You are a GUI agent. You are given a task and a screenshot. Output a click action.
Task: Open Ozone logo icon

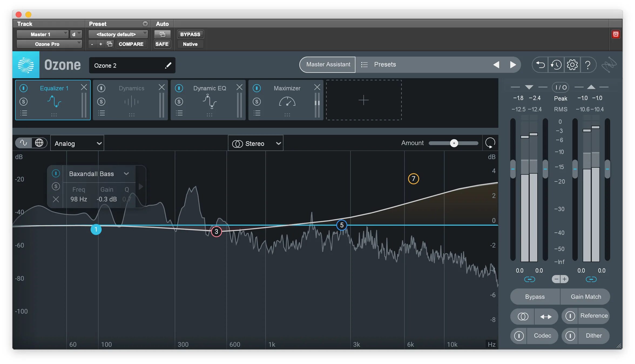pyautogui.click(x=26, y=65)
